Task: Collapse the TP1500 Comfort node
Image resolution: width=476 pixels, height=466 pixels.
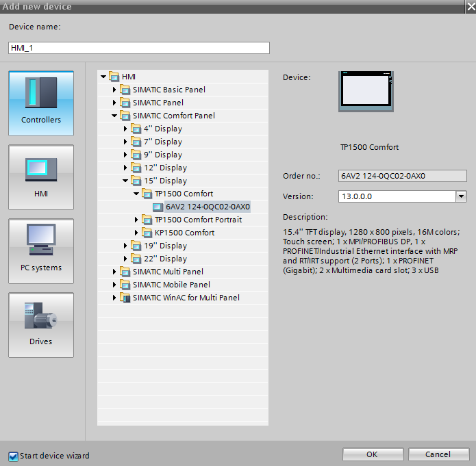Action: (136, 194)
